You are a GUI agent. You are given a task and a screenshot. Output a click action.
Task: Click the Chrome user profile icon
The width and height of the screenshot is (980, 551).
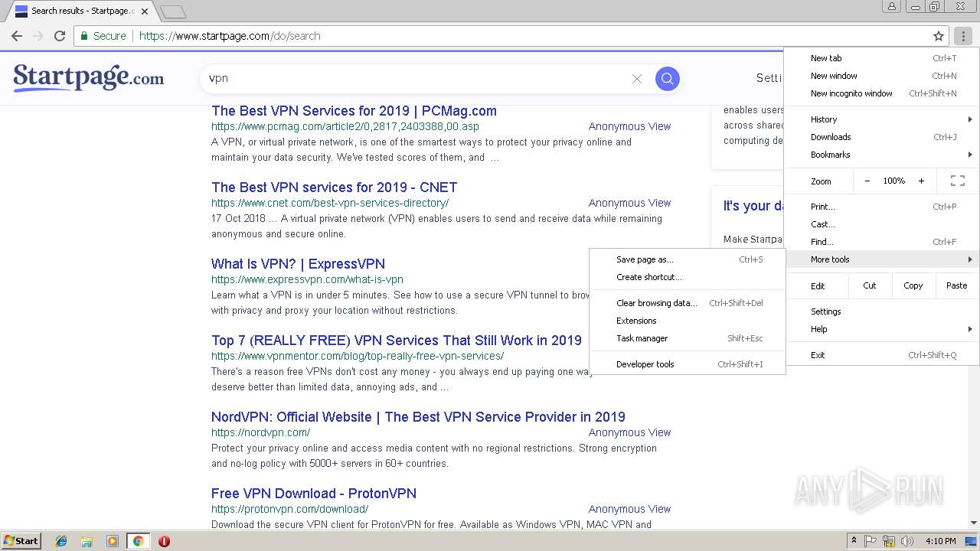tap(892, 7)
